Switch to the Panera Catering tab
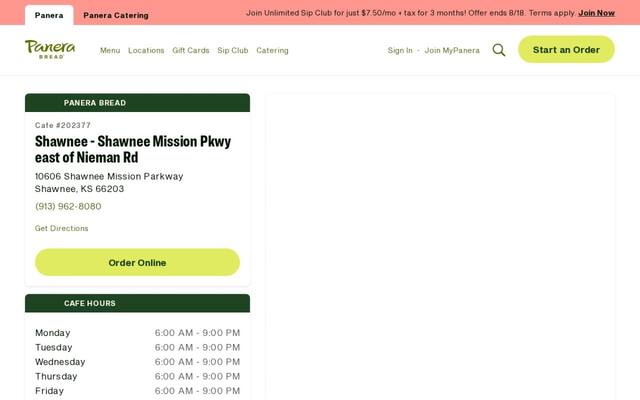The height and width of the screenshot is (400, 640). (116, 15)
